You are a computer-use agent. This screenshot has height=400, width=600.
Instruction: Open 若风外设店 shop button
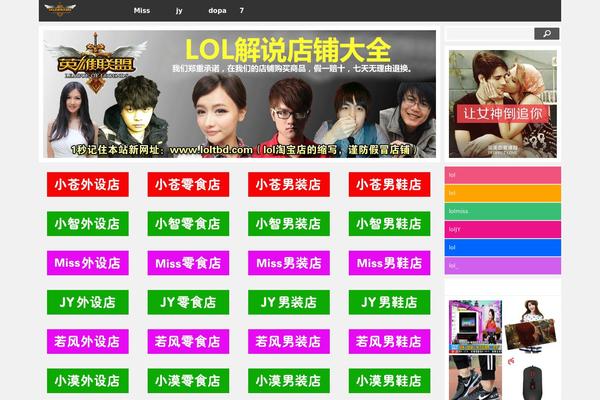pos(88,341)
